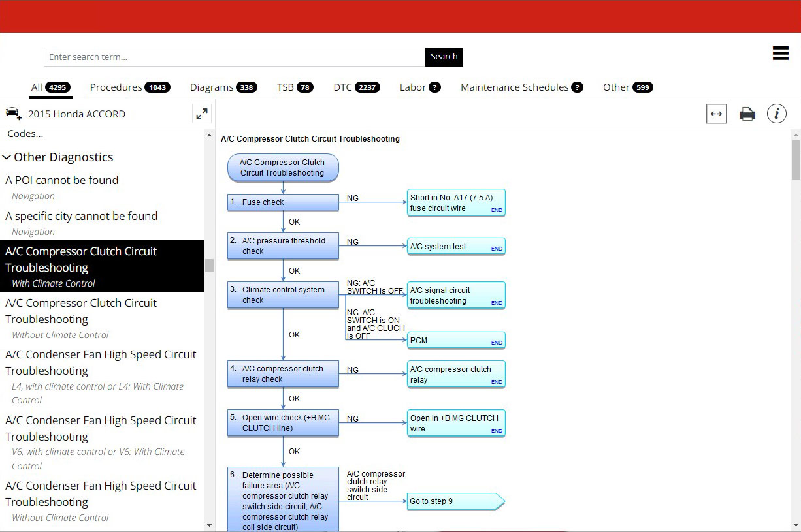Viewport: 801px width, 532px height.
Task: Click content pane scroll up arrow
Action: click(795, 134)
